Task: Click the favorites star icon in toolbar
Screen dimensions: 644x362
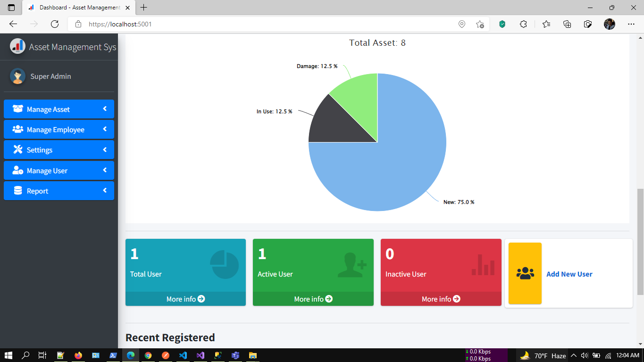Action: coord(546,24)
